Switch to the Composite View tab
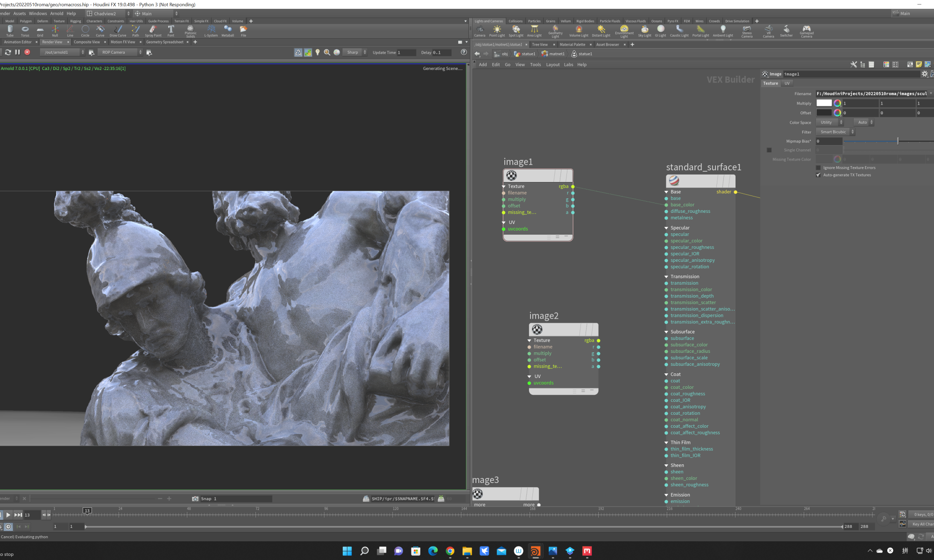This screenshot has width=934, height=560. tap(86, 42)
